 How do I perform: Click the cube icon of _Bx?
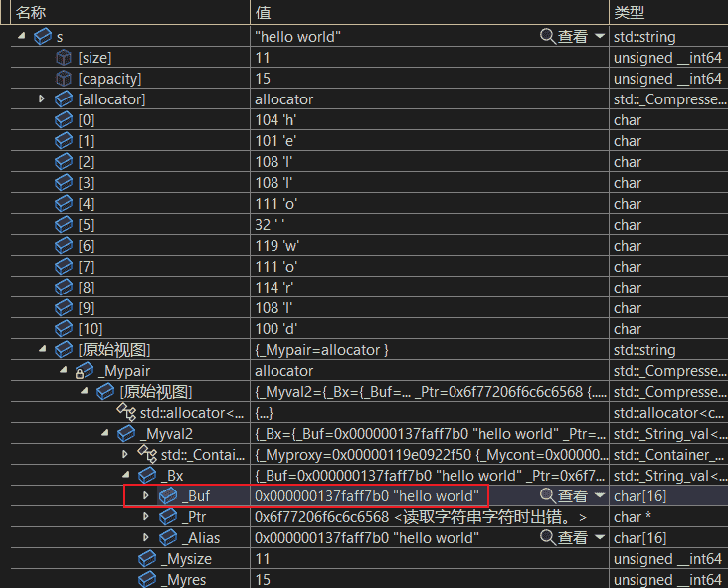(x=147, y=476)
